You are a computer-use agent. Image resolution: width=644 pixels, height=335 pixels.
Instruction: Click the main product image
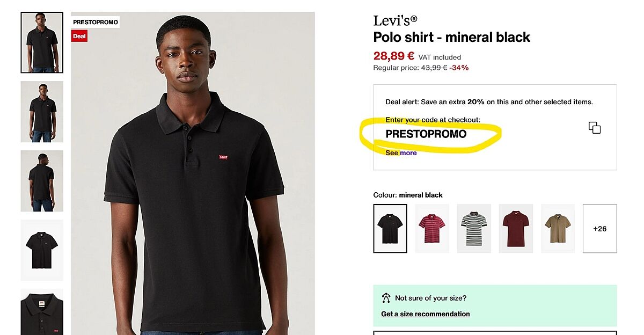click(193, 177)
